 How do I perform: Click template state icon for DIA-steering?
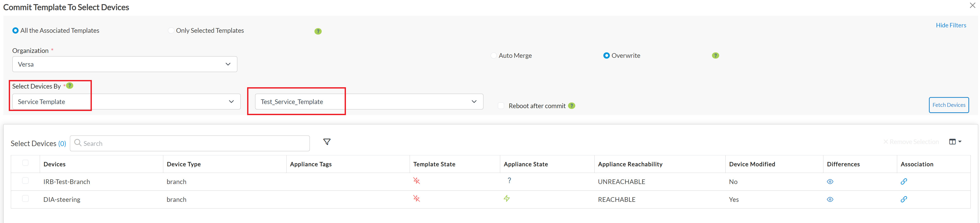coord(417,198)
